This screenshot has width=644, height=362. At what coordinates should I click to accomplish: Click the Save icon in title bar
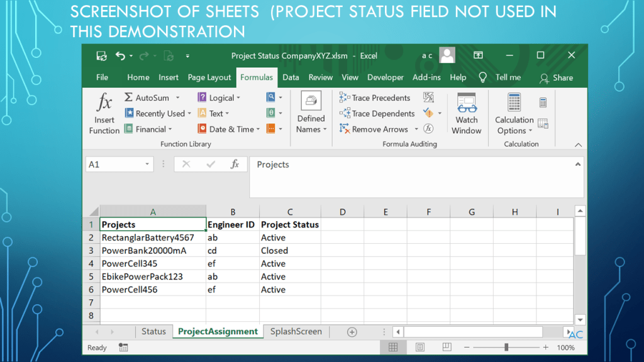pyautogui.click(x=101, y=56)
